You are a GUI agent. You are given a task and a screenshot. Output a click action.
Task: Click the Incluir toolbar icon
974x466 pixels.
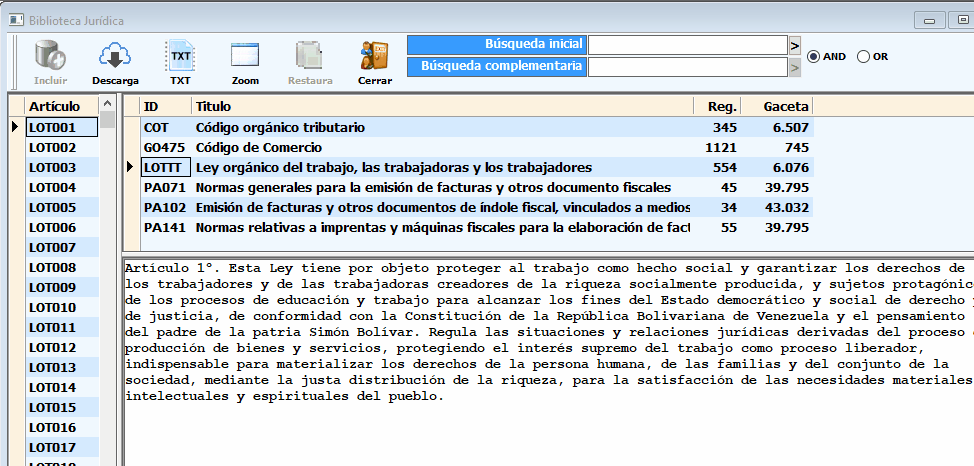pos(50,57)
